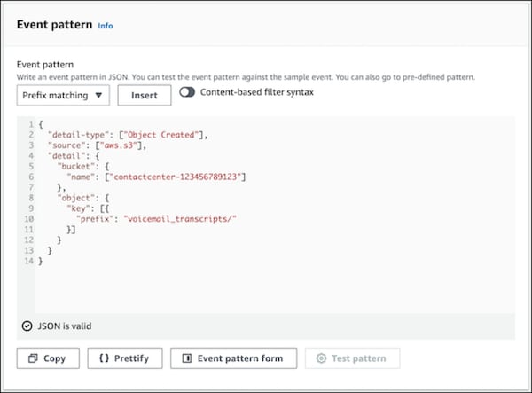Click the "prefix" key on line 10

(x=95, y=219)
